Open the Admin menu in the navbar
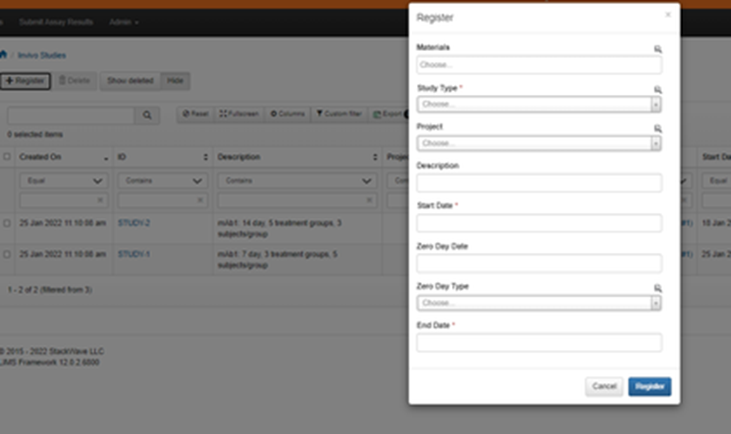Viewport: 731px width, 434px height. 124,21
